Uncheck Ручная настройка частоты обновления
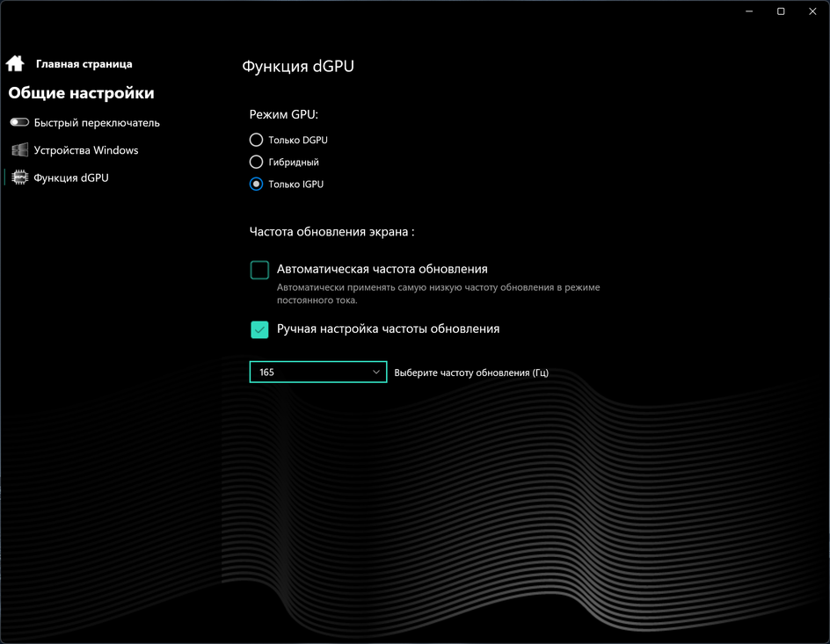The image size is (830, 644). (x=259, y=329)
